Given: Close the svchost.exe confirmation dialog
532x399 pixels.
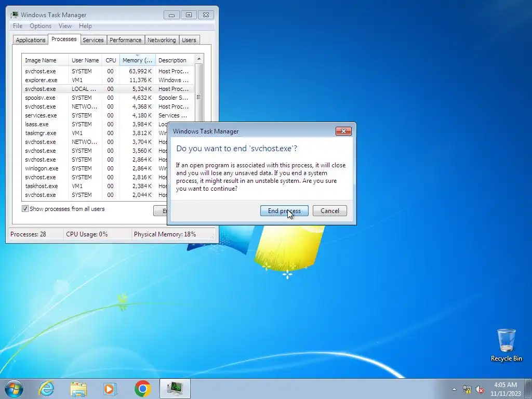Looking at the screenshot, I should click(343, 131).
